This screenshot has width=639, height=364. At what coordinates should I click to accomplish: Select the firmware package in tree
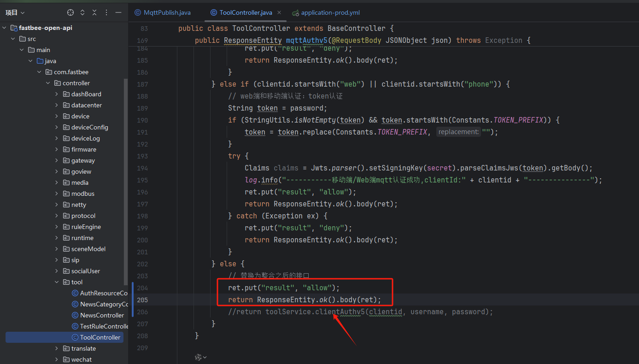click(x=84, y=149)
